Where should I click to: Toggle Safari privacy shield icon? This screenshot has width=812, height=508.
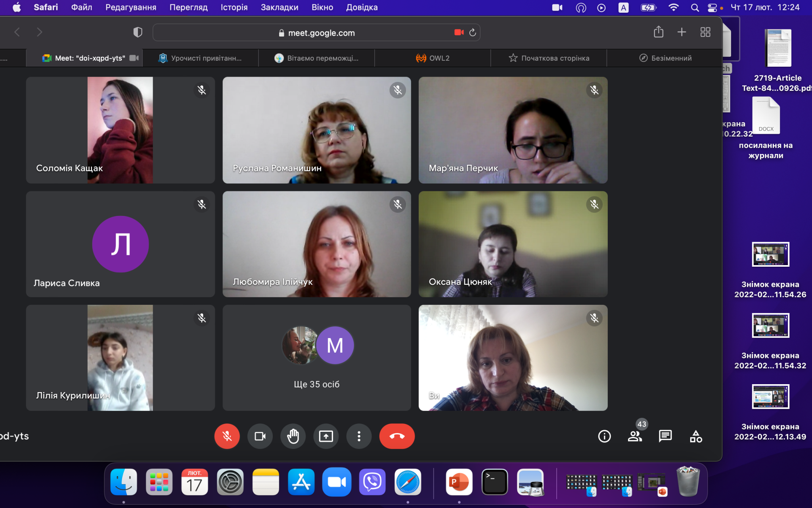[x=138, y=32]
